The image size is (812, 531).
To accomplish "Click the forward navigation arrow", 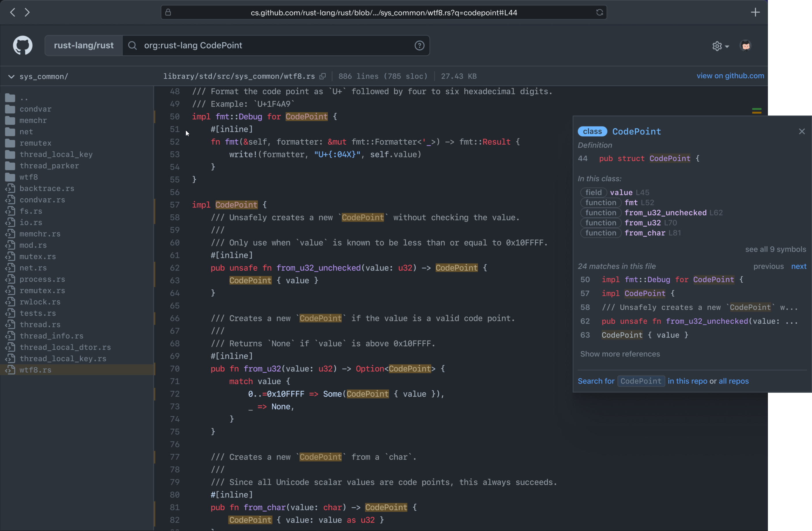I will [27, 12].
